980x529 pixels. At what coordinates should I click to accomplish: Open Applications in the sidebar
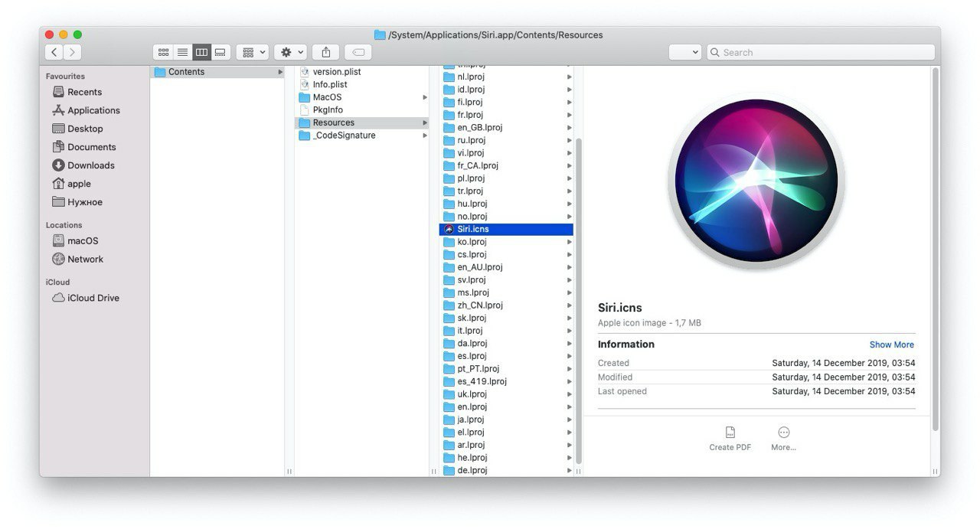(x=86, y=110)
